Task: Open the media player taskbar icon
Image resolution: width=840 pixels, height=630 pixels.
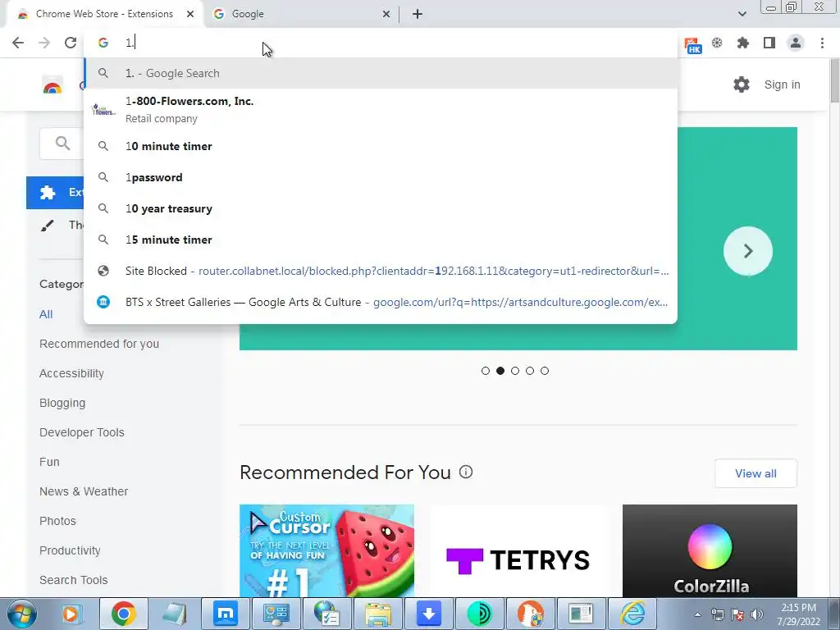Action: 72,614
